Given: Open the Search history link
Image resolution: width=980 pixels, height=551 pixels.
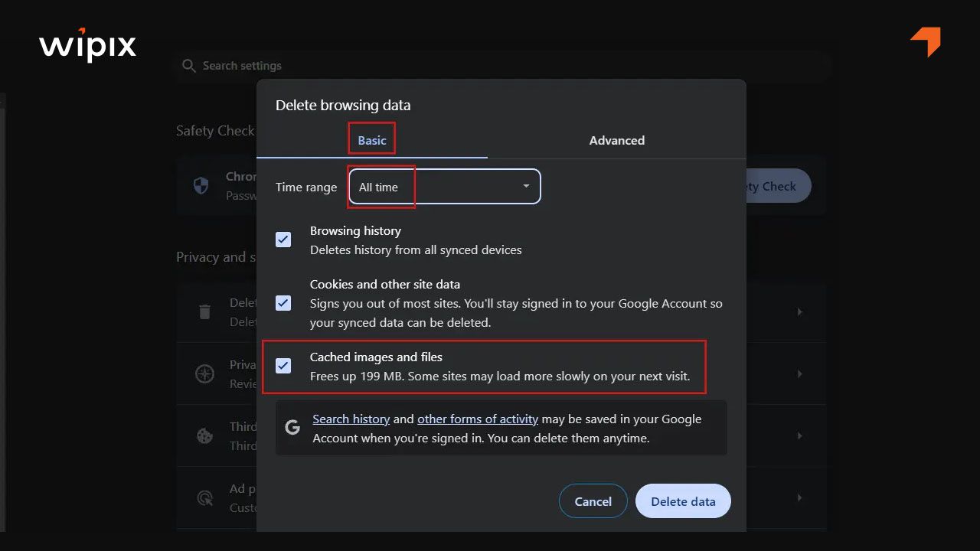Looking at the screenshot, I should (351, 419).
